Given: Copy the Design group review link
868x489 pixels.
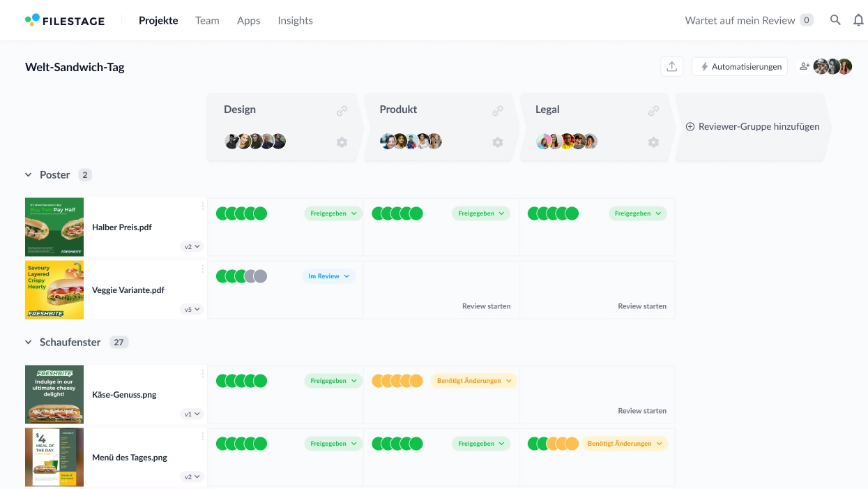Looking at the screenshot, I should pyautogui.click(x=342, y=110).
